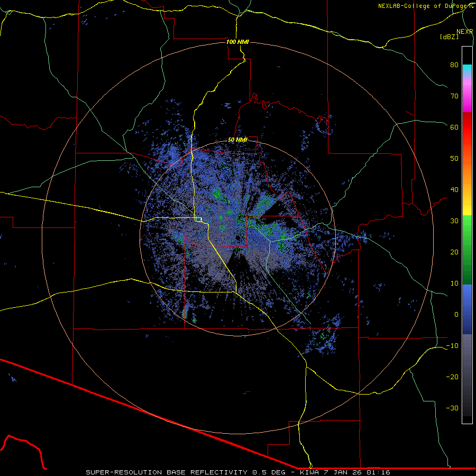The image size is (476, 476).
Task: Click the -20 value on the dBZ scale
Action: coord(452,377)
